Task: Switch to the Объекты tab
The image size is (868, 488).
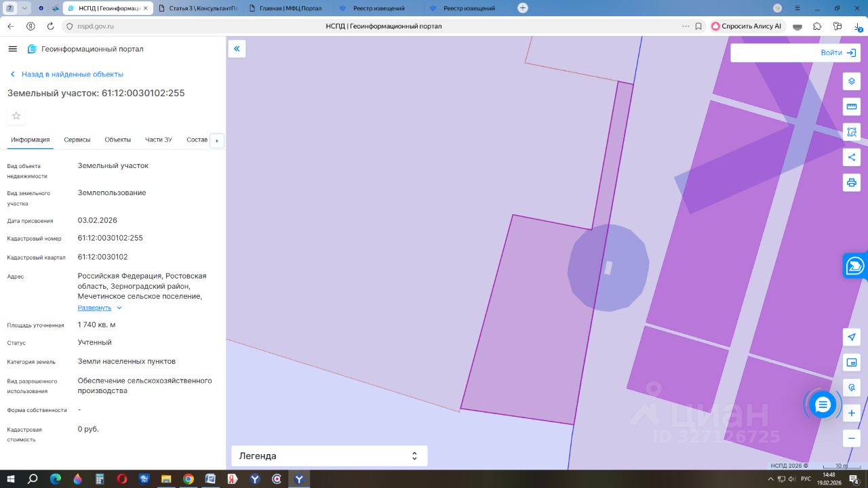Action: [x=118, y=140]
